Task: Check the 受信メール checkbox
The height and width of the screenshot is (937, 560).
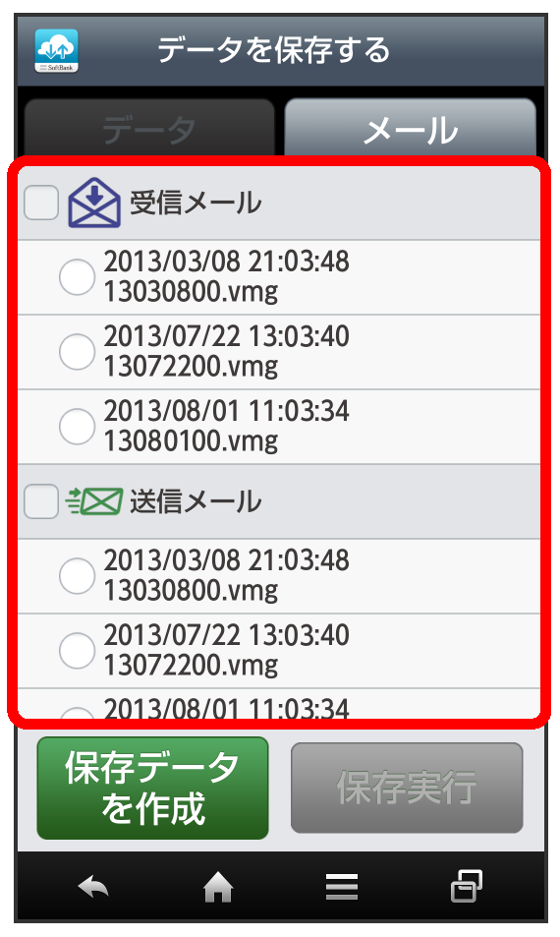Action: tap(41, 203)
